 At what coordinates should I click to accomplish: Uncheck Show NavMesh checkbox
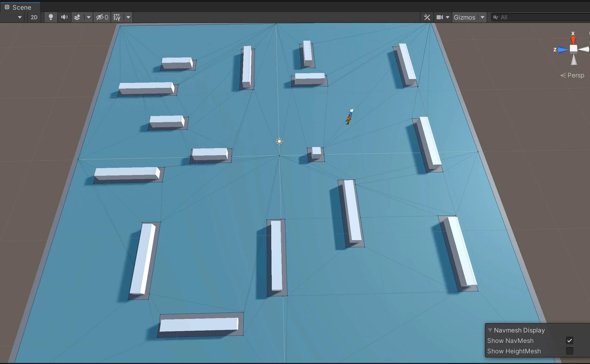click(569, 341)
